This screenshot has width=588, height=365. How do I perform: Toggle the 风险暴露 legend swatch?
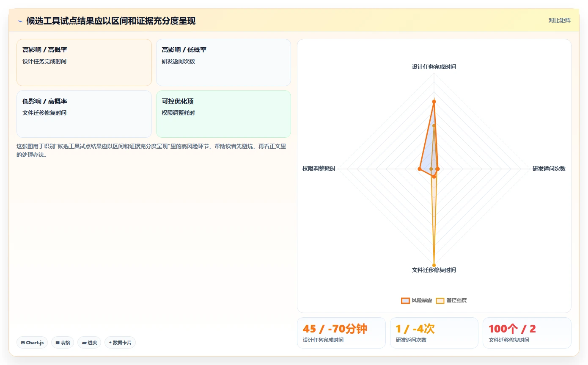coord(405,300)
